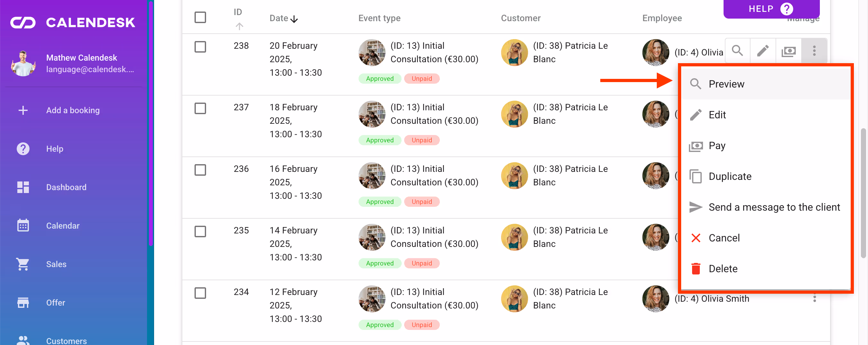Select the Calendar icon in the sidebar
Image resolution: width=868 pixels, height=345 pixels.
click(x=23, y=225)
